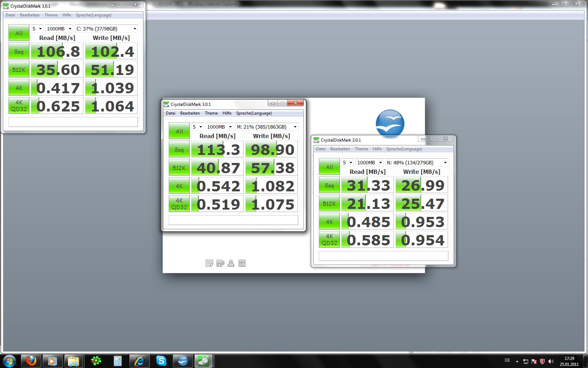
Task: Open Hilfe menu in N: drive window
Action: pos(377,149)
